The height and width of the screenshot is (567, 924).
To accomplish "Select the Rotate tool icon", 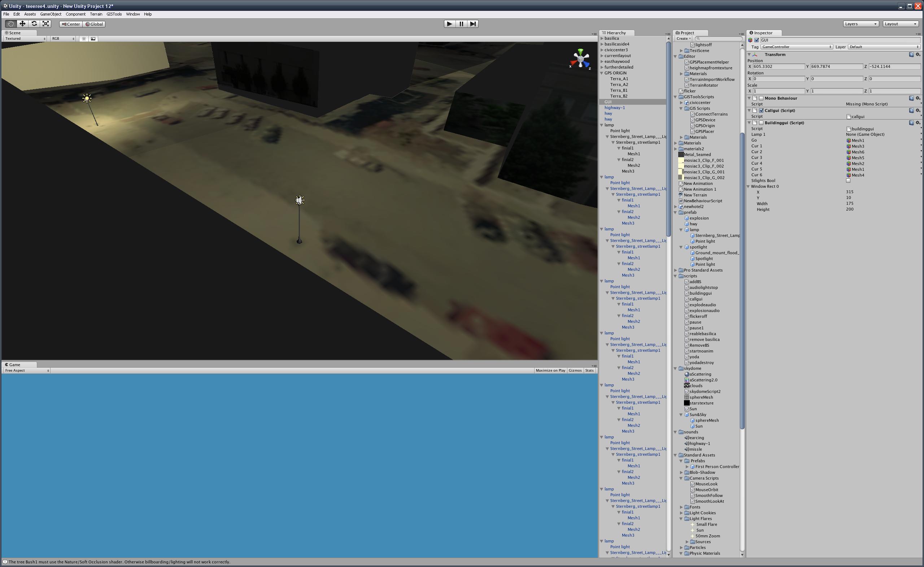I will pos(34,23).
